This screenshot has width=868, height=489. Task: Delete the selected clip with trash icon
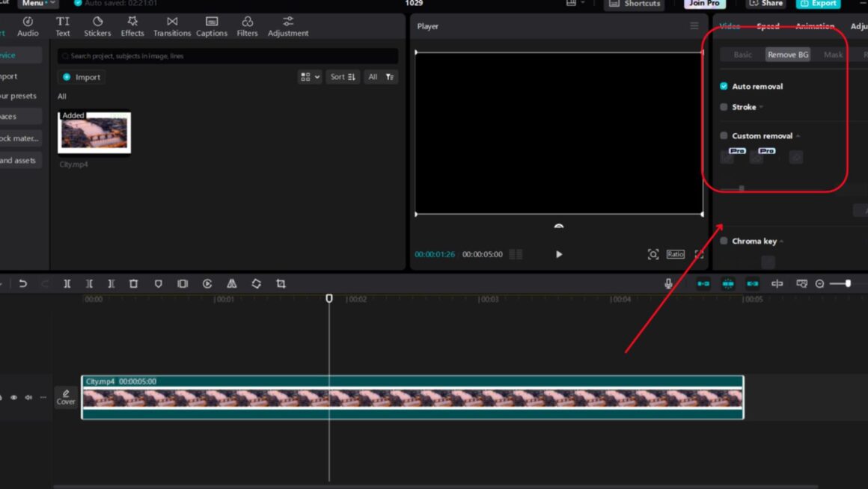click(x=133, y=284)
